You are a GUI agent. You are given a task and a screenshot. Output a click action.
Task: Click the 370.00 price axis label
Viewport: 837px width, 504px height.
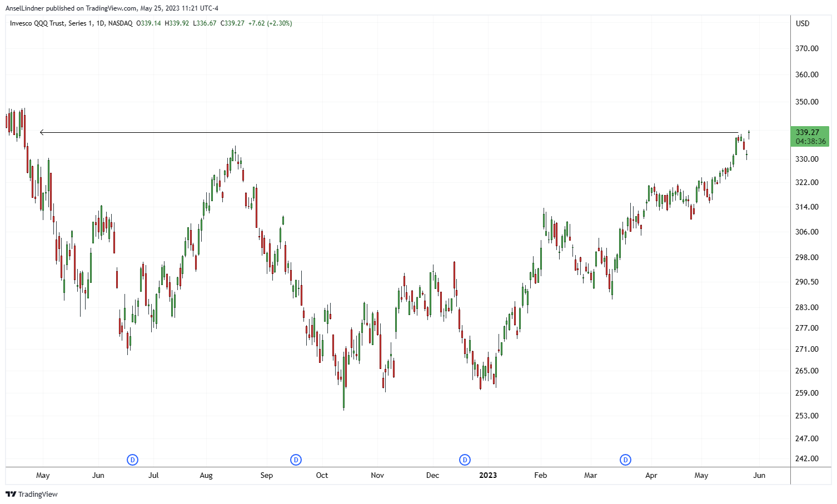807,48
